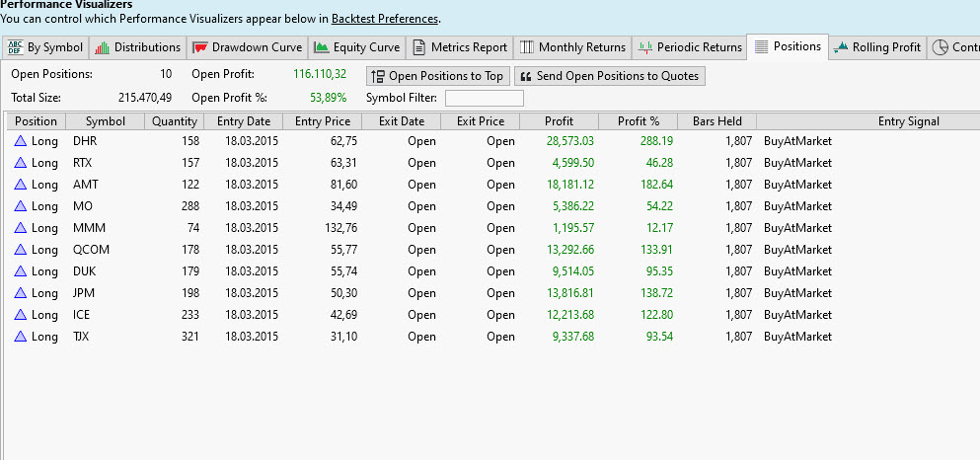980x460 pixels.
Task: Open the Rolling Profit tab
Action: (x=885, y=47)
